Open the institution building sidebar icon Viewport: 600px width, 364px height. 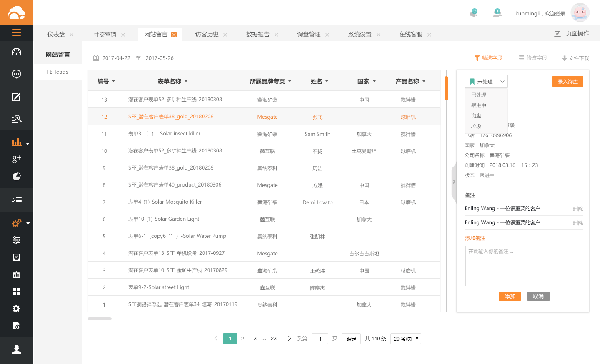(x=17, y=274)
